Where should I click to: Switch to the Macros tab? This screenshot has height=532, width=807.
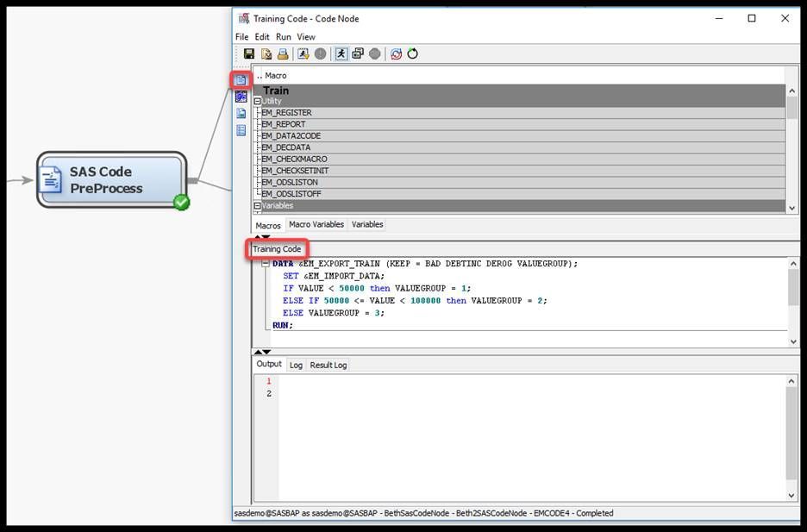click(x=268, y=225)
